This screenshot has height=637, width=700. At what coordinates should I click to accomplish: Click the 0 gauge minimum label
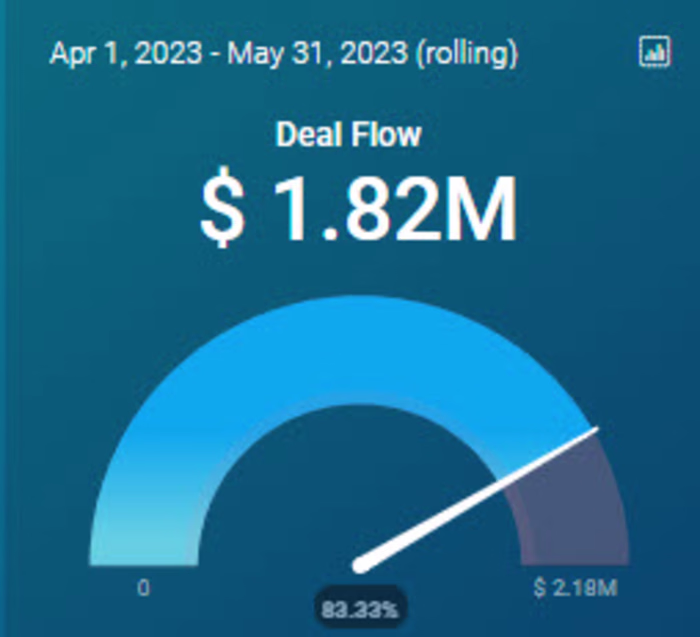coord(144,588)
